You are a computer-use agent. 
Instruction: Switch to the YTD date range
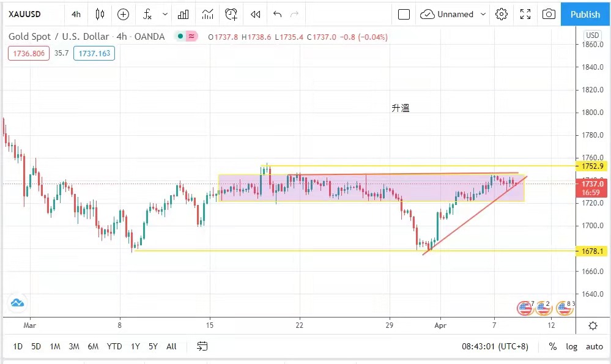point(114,346)
